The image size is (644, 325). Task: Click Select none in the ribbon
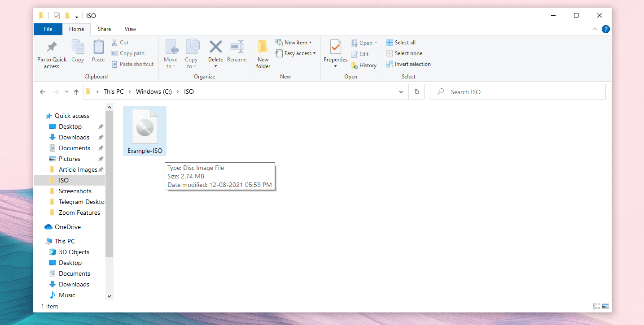(404, 53)
